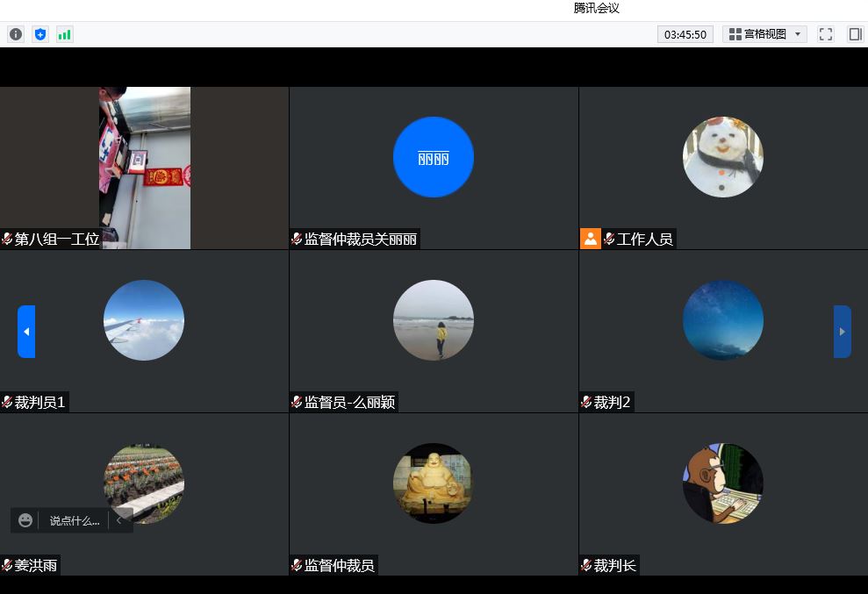Click the 03:45:50 meeting timer
Viewport: 868px width, 594px height.
[685, 34]
